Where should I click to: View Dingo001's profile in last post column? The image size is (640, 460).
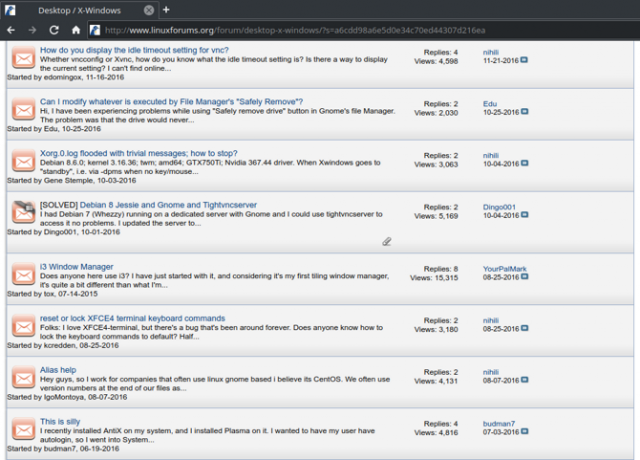tap(499, 207)
